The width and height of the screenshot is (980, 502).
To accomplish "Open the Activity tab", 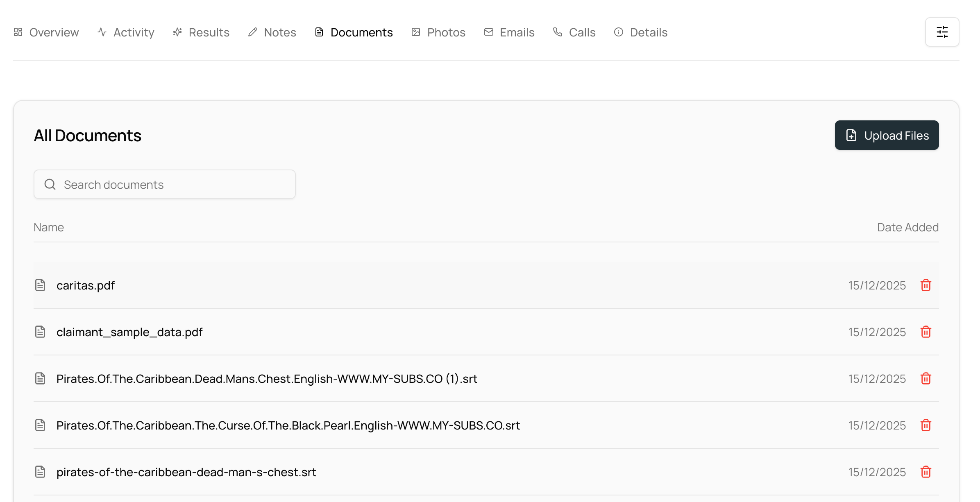I will tap(126, 32).
